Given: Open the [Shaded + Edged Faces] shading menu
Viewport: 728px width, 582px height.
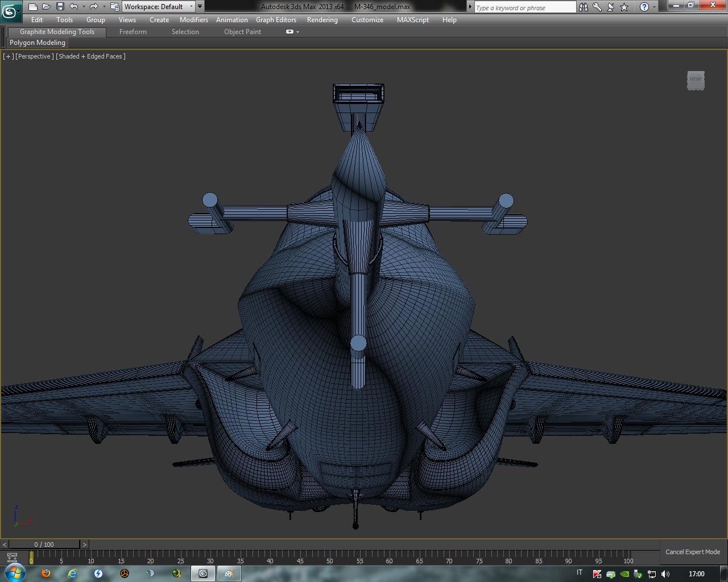Looking at the screenshot, I should [x=90, y=56].
